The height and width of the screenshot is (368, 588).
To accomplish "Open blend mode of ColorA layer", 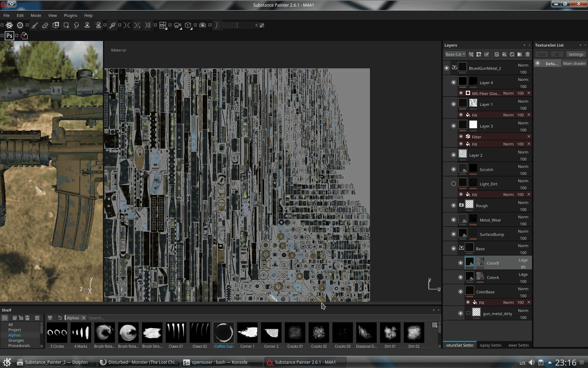I will click(x=523, y=274).
